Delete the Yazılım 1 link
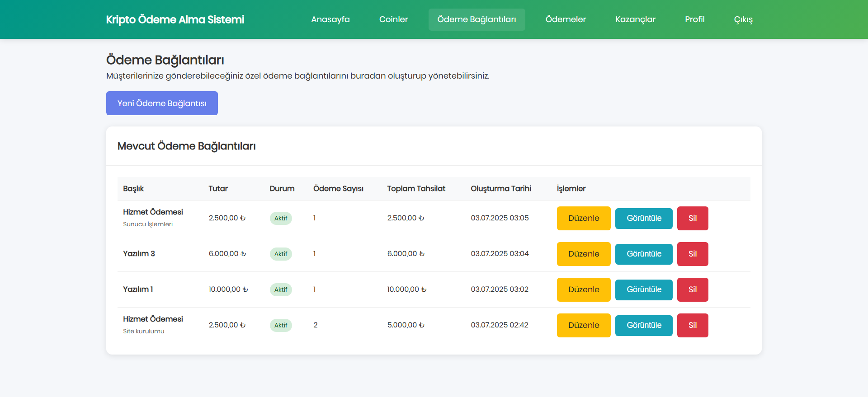This screenshot has width=868, height=397. [x=693, y=290]
